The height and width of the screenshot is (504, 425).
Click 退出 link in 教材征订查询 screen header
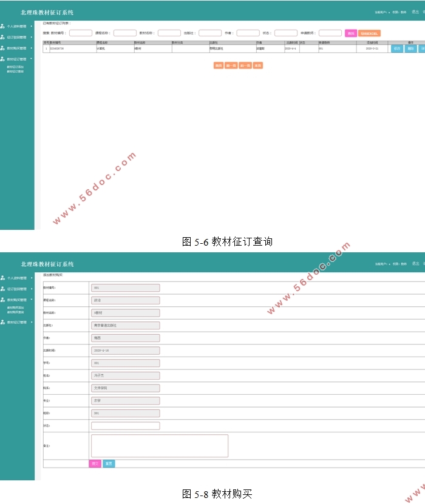[x=415, y=12]
